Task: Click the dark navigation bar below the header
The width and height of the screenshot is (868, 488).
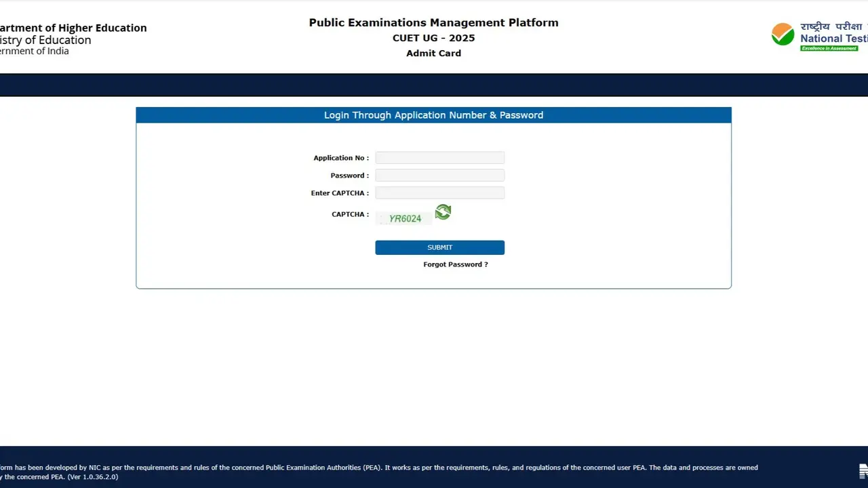Action: tap(434, 85)
